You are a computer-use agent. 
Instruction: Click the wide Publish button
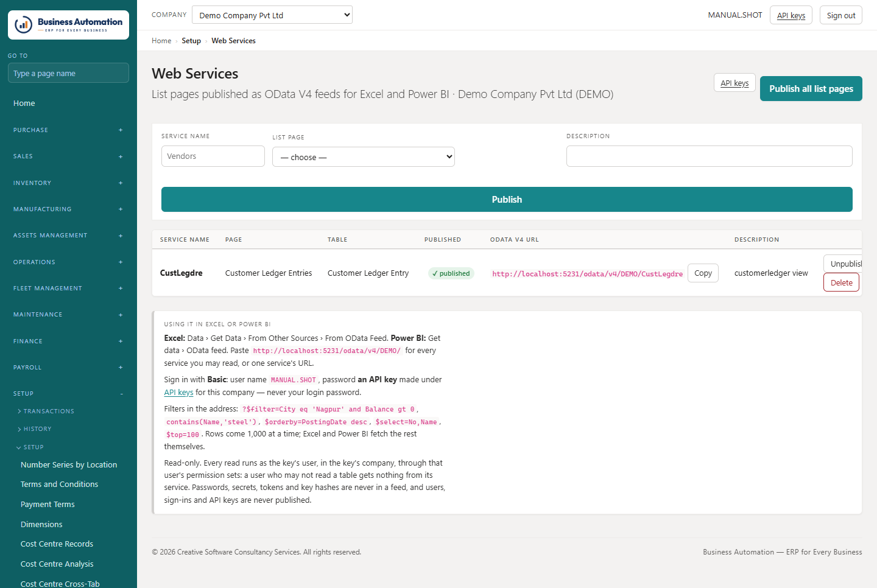[x=507, y=200]
